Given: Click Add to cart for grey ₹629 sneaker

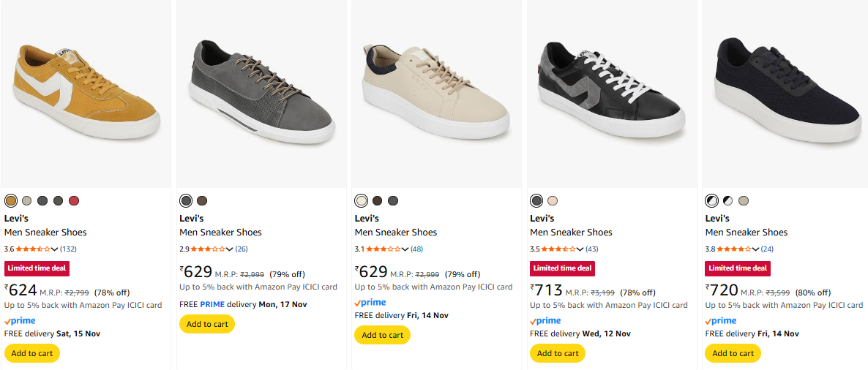Looking at the screenshot, I should click(x=207, y=324).
